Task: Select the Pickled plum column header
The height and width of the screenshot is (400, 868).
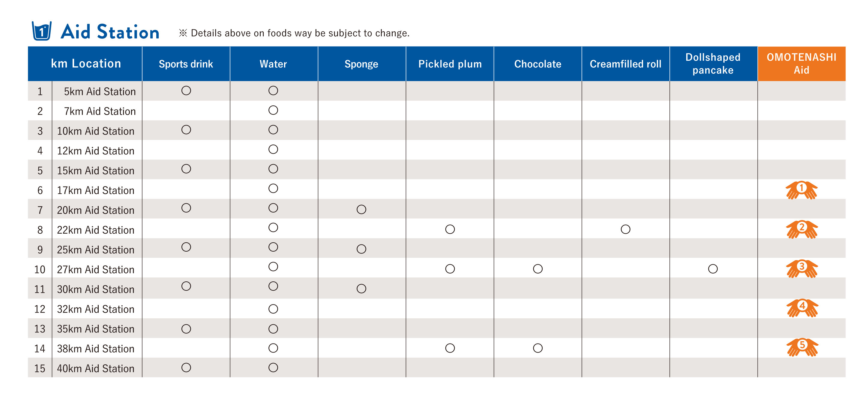Action: click(450, 64)
